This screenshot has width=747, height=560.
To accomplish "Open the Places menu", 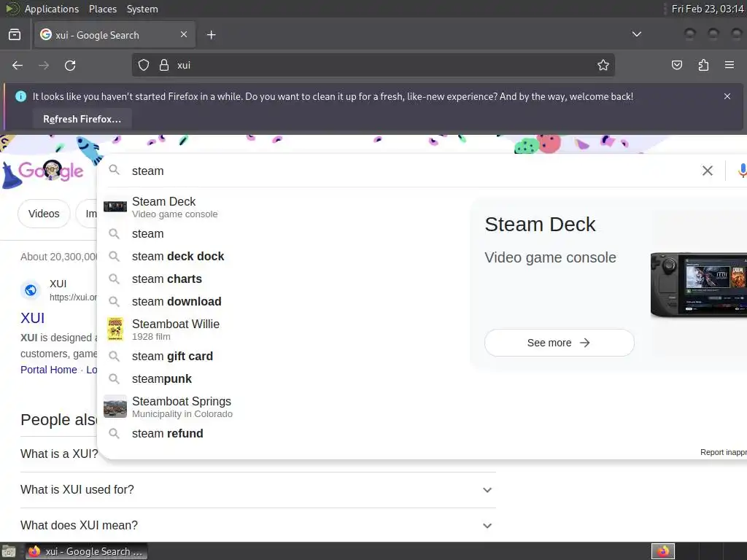I will tap(102, 9).
